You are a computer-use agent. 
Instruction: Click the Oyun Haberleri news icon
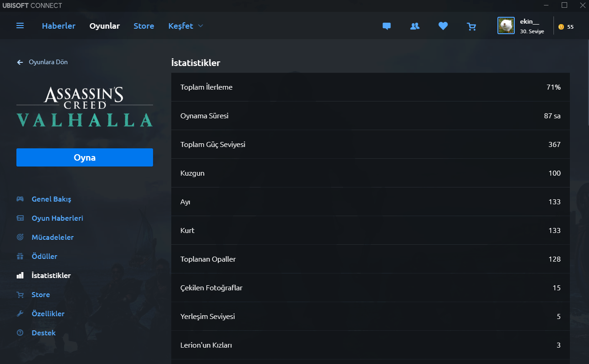20,218
